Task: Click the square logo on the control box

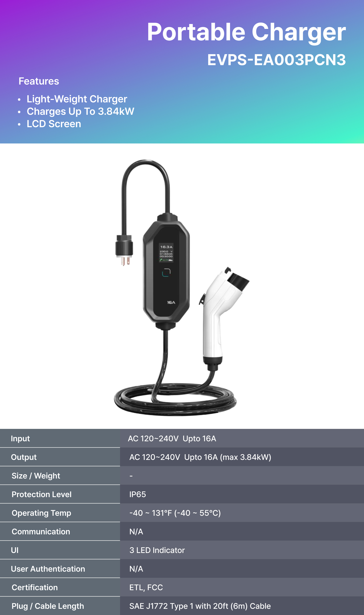Action: point(166,272)
